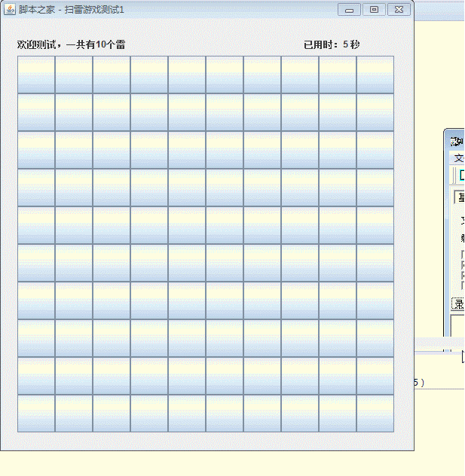The height and width of the screenshot is (476, 465).
Task: Reveal the mine cell in row 1, column 10
Action: tap(375, 75)
